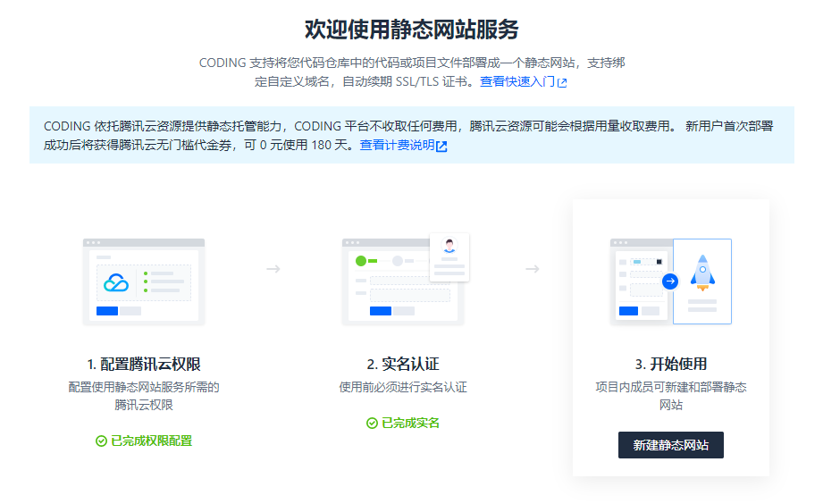The image size is (823, 504).
Task: Click the green check icon beside 已完成实名
Action: [x=372, y=424]
